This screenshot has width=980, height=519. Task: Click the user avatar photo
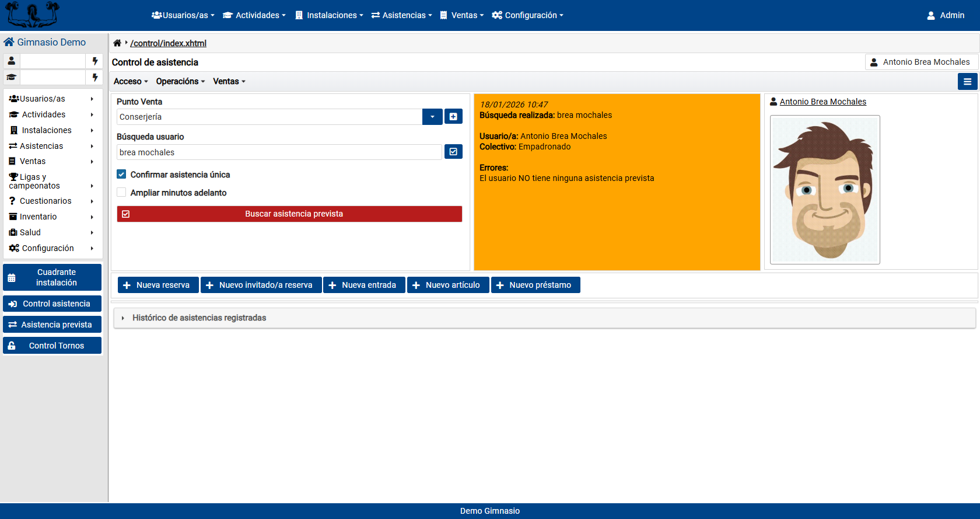(825, 190)
